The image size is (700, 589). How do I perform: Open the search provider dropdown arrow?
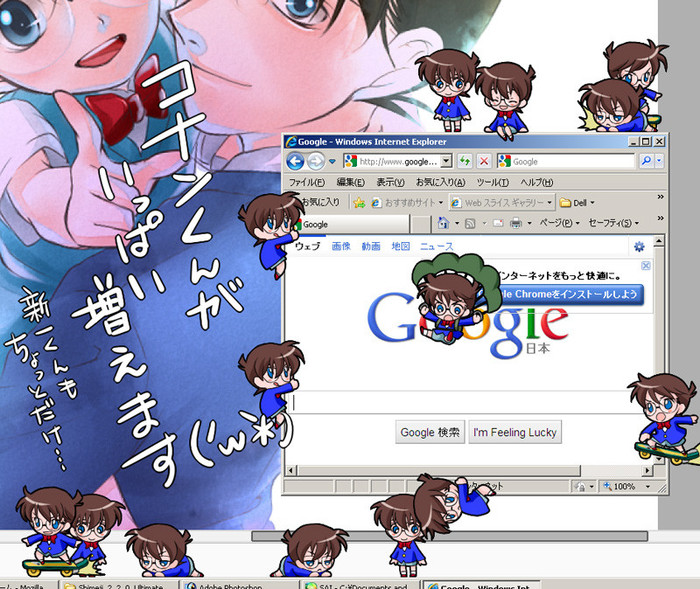659,161
